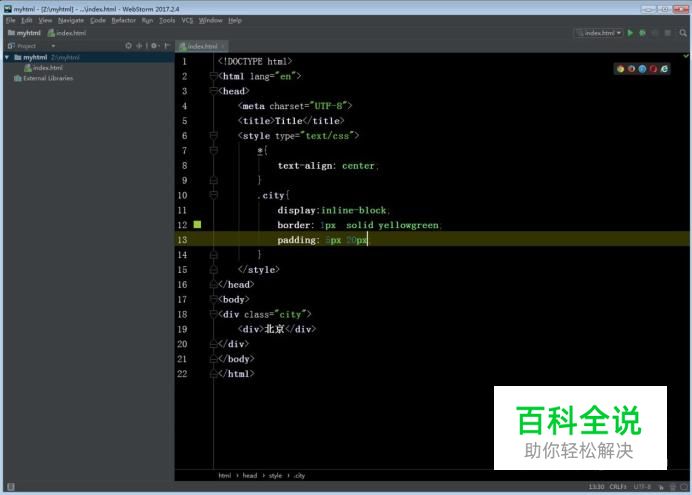Open the VCS menu

[x=187, y=20]
